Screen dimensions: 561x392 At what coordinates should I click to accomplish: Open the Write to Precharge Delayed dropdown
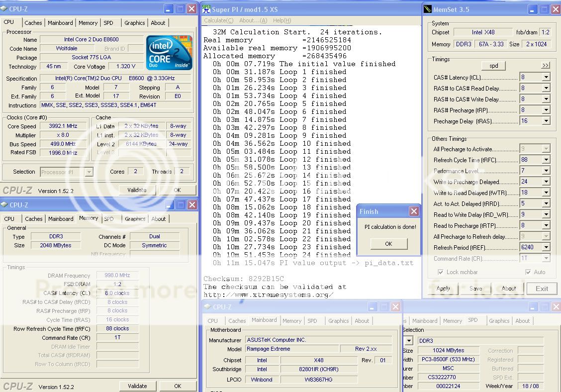[x=546, y=182]
